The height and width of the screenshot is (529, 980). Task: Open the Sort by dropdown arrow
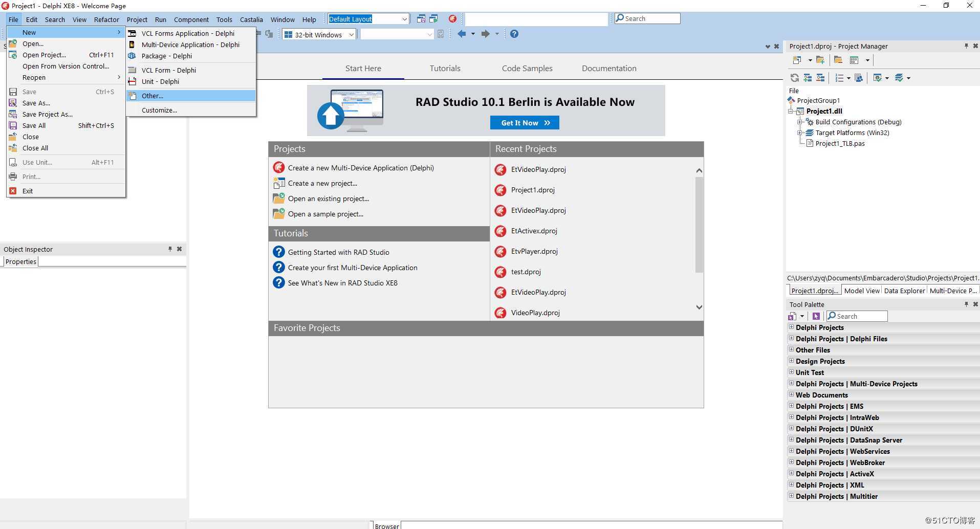(x=848, y=78)
